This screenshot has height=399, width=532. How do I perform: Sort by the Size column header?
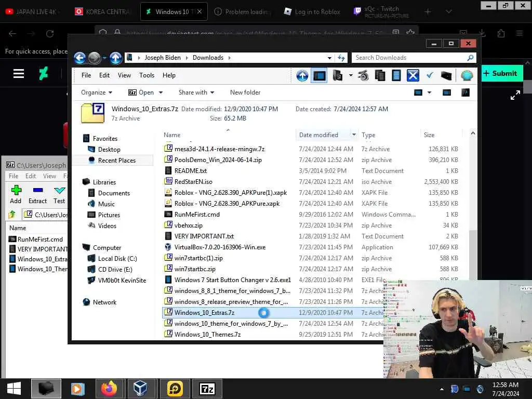429,135
